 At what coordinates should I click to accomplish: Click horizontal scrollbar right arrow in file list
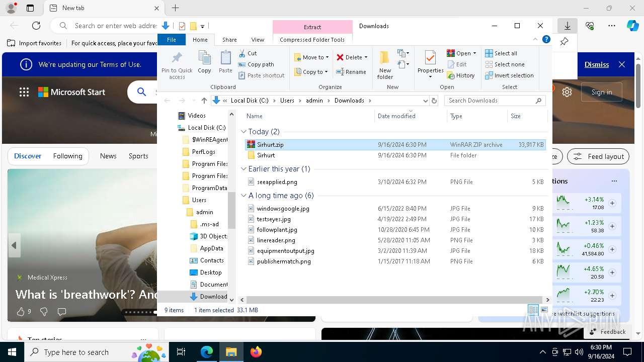click(x=548, y=300)
